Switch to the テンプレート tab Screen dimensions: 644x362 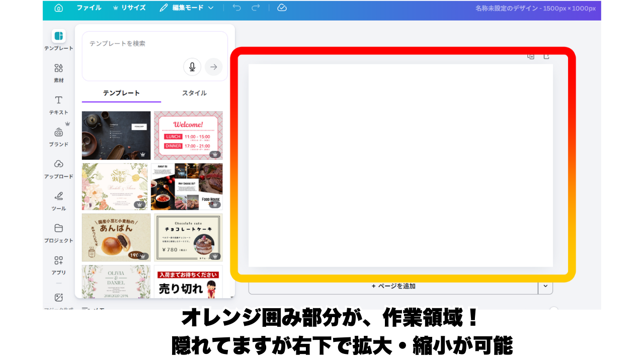tap(121, 94)
